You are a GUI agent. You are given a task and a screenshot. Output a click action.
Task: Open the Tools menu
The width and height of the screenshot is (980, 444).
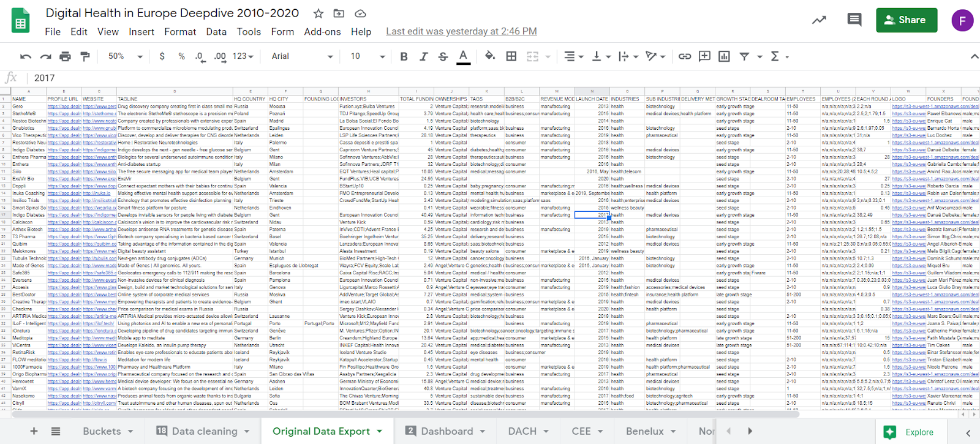pyautogui.click(x=249, y=32)
